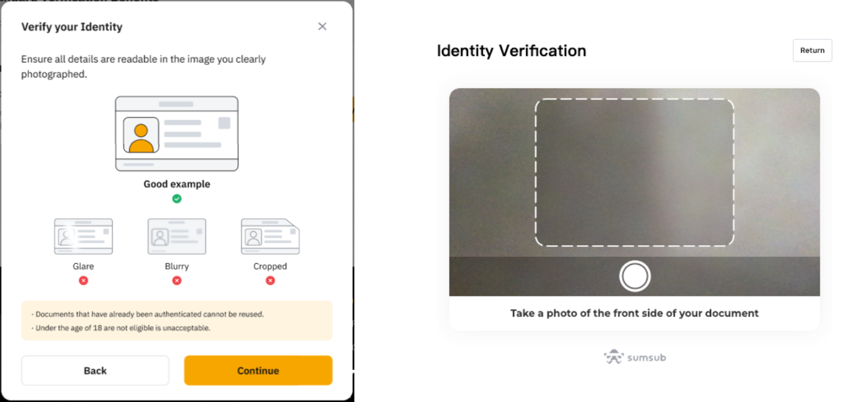Screen dimensions: 868x402
Task: Click the Continue button
Action: 258,371
